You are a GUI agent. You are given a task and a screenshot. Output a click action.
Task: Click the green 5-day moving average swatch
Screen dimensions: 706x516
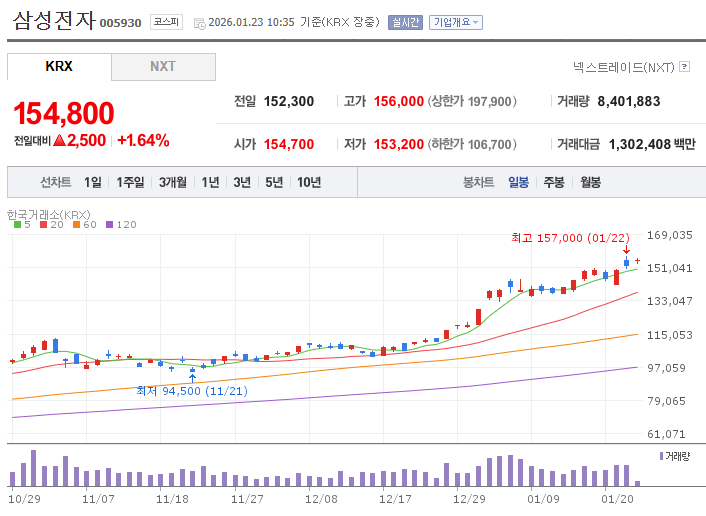point(18,224)
